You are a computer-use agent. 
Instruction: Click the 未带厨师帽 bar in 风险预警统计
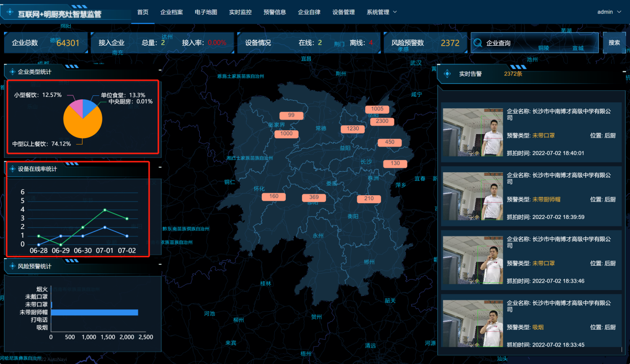tap(94, 312)
